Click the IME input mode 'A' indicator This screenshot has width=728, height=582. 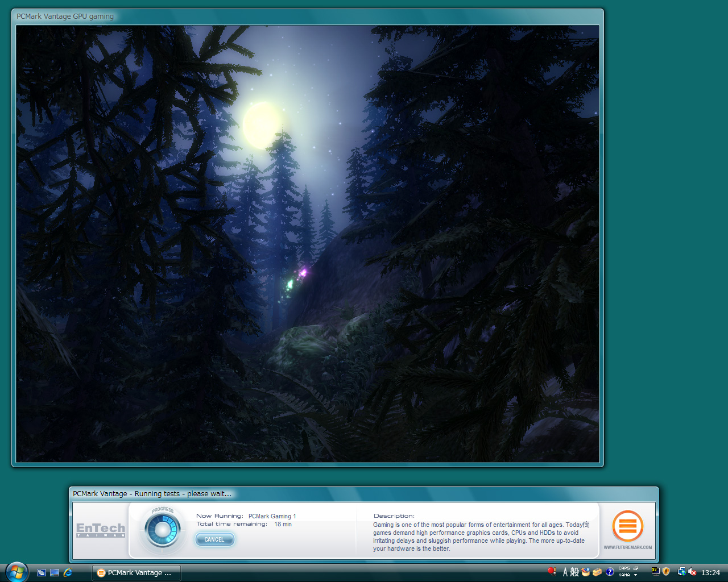click(565, 572)
